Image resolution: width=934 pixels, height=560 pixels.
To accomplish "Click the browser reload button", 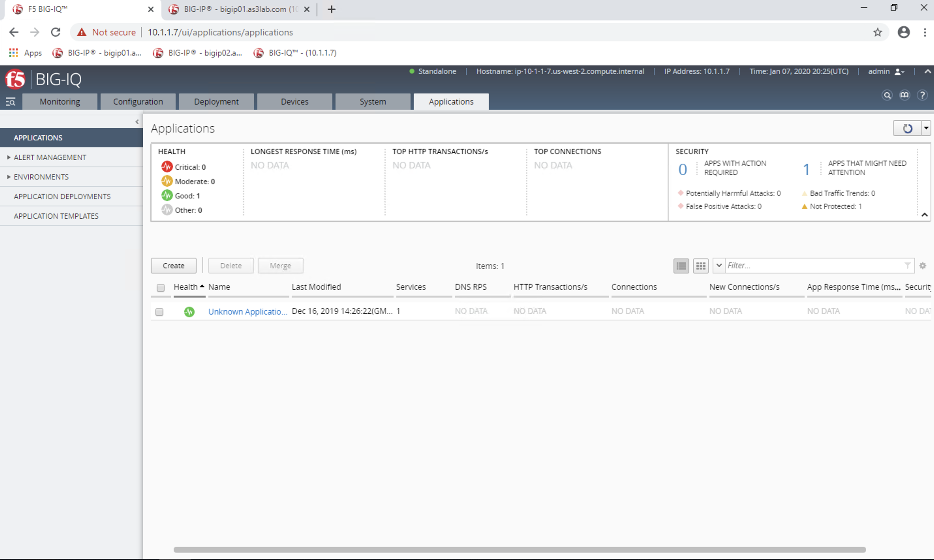I will (55, 32).
